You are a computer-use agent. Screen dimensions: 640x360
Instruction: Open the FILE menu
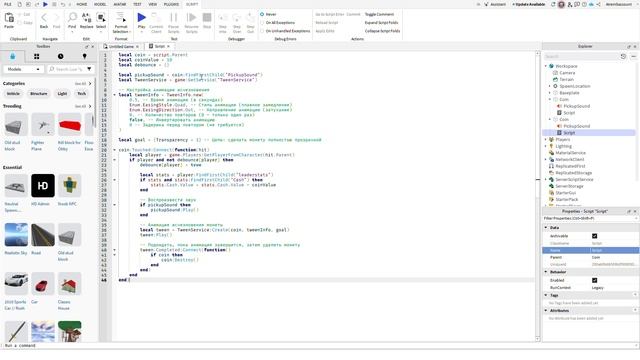click(x=7, y=4)
